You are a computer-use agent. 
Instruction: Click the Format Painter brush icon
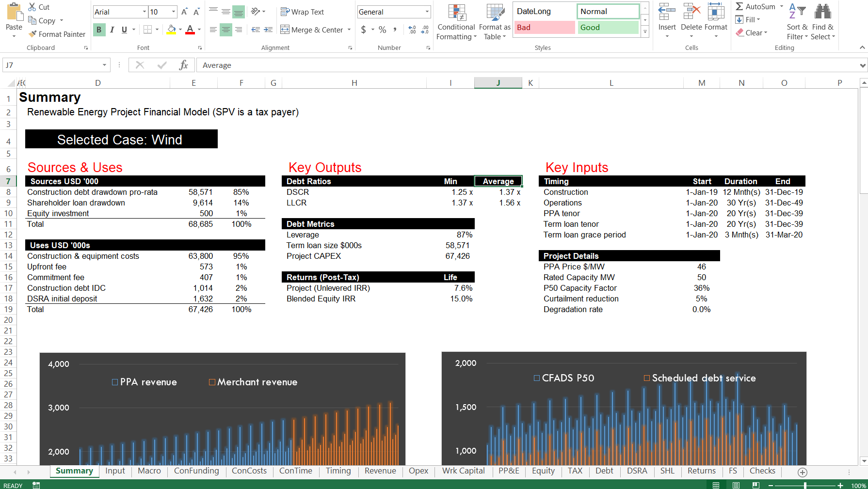[x=32, y=34]
